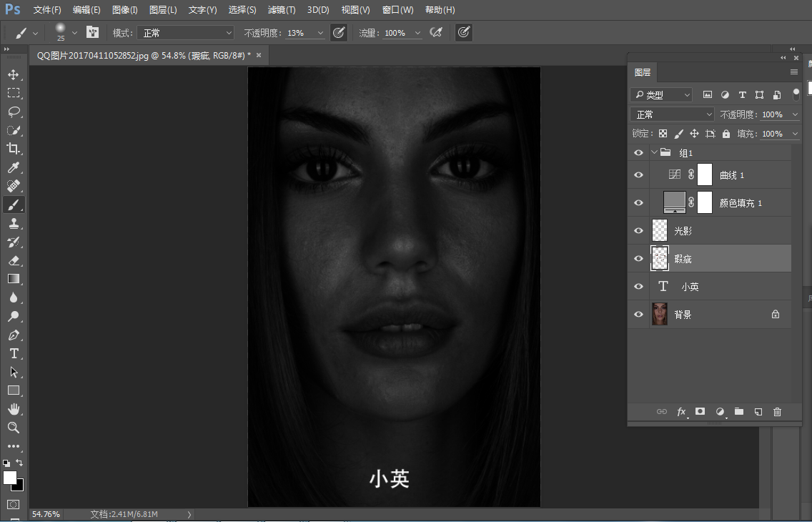Select the Move tool
This screenshot has height=522, width=812.
[13, 74]
